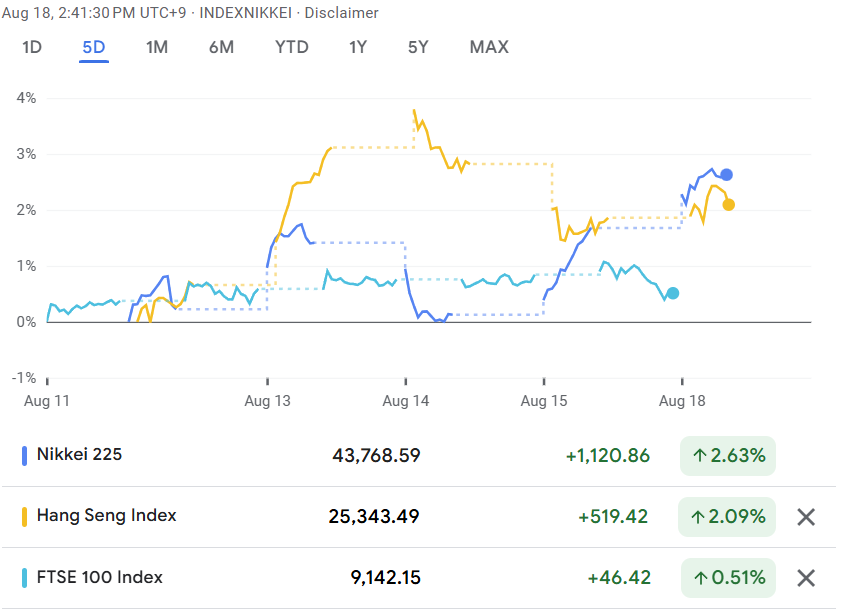This screenshot has width=847, height=611.
Task: Remove Hang Seng Index from comparison
Action: 805,517
